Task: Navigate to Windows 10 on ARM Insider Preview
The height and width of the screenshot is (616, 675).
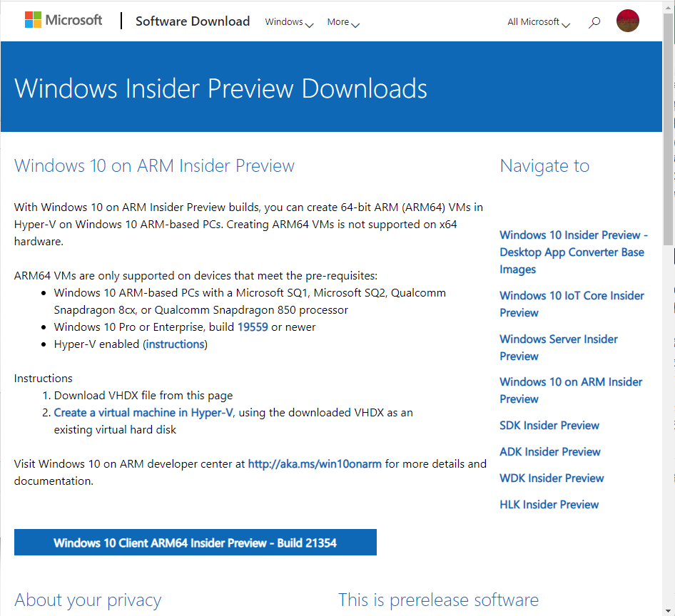Action: coord(571,390)
